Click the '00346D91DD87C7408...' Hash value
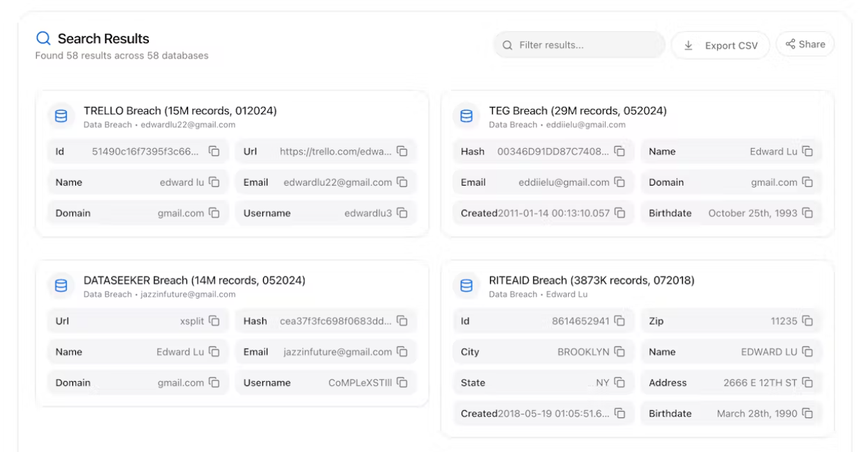Screen dimensions: 868x452 pos(553,152)
